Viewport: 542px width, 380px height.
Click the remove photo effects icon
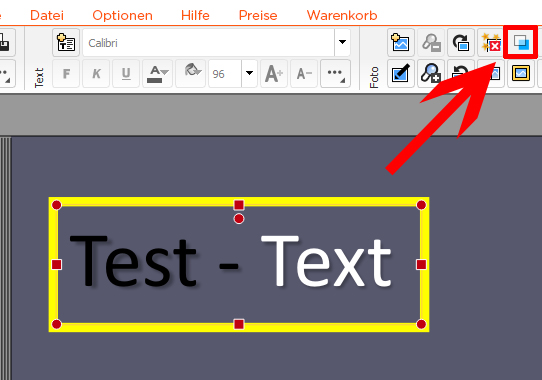pos(491,43)
